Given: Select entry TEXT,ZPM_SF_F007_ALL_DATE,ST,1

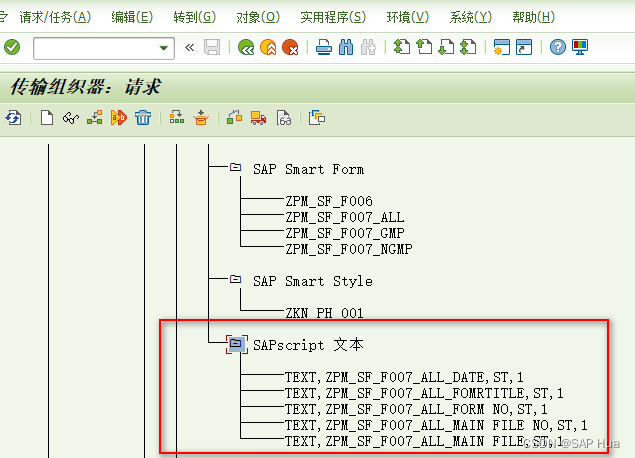Looking at the screenshot, I should pyautogui.click(x=404, y=377).
